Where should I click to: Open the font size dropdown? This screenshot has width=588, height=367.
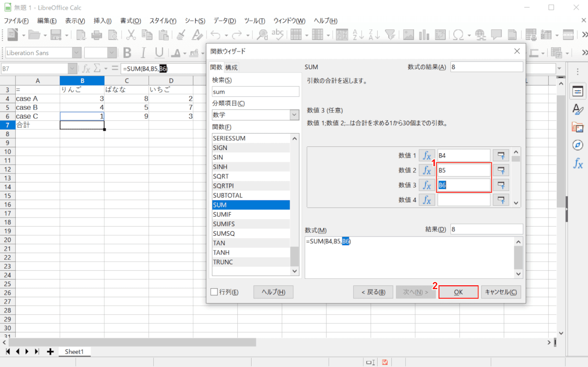pyautogui.click(x=112, y=53)
